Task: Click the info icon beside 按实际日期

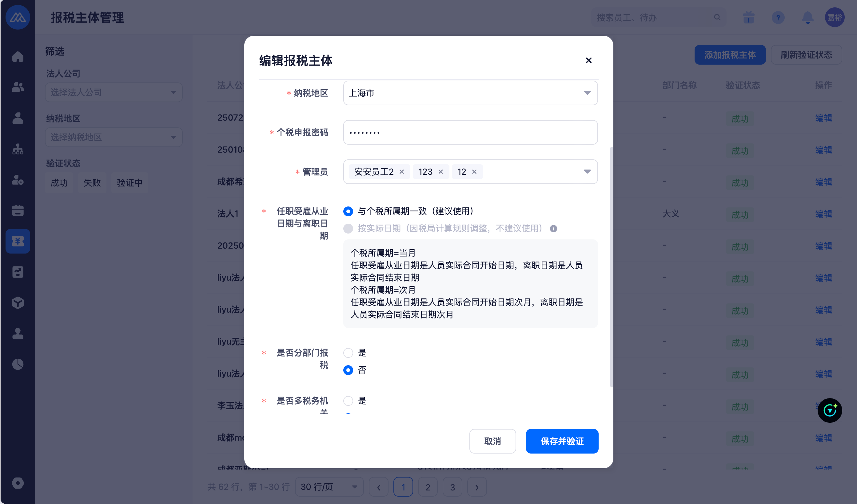Action: click(553, 229)
